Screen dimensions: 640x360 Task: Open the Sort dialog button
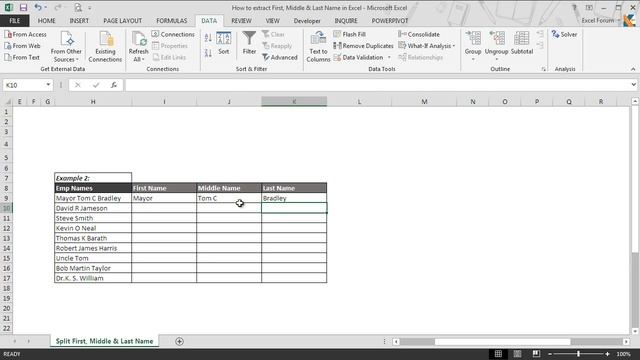(x=224, y=43)
